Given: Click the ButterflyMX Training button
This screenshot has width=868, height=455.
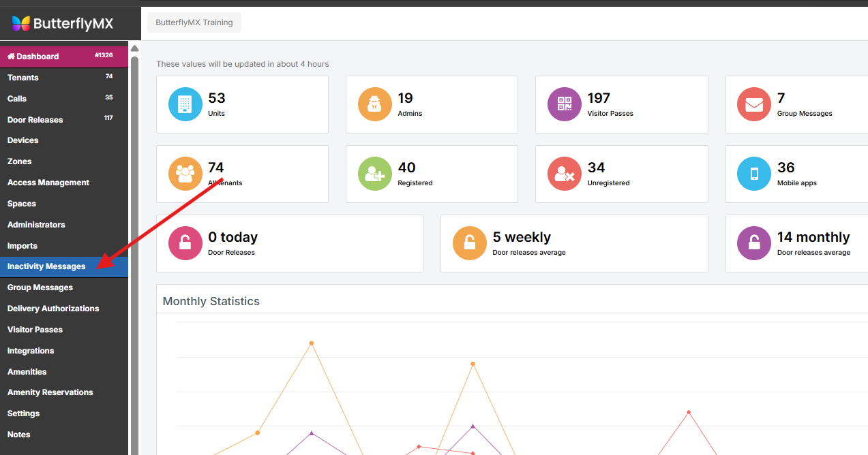Looking at the screenshot, I should click(x=194, y=22).
